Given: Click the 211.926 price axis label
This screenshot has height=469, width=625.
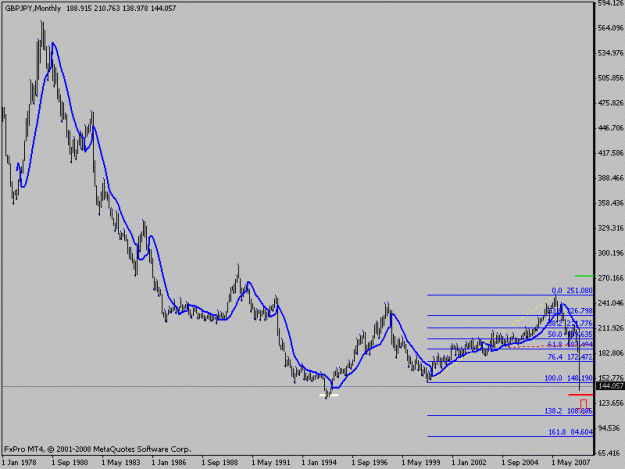Looking at the screenshot, I should click(611, 328).
